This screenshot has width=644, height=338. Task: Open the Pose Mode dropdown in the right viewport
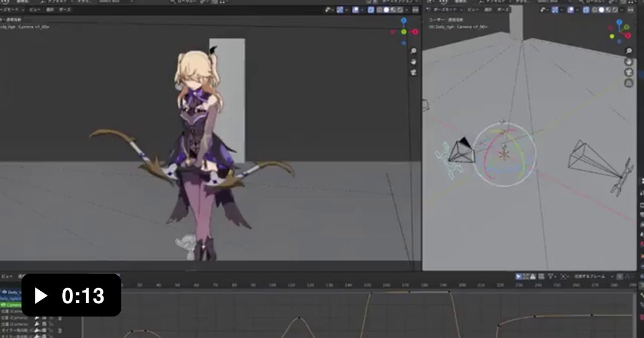(x=444, y=12)
